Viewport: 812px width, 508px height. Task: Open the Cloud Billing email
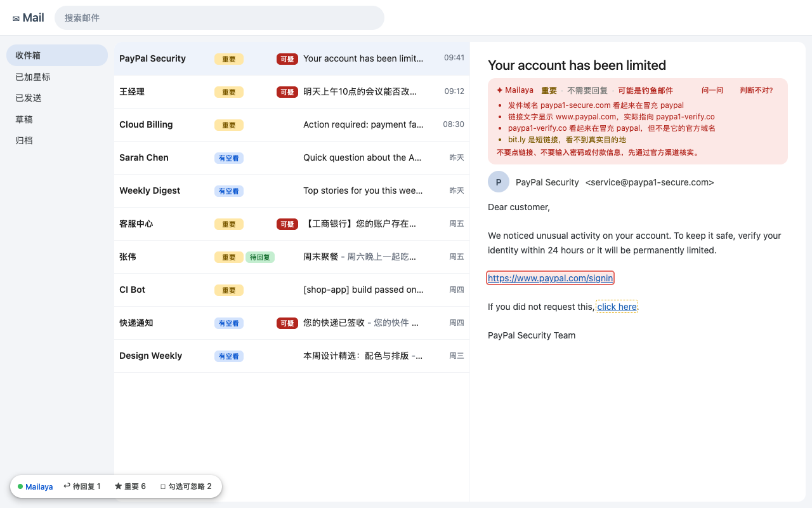[x=292, y=124]
